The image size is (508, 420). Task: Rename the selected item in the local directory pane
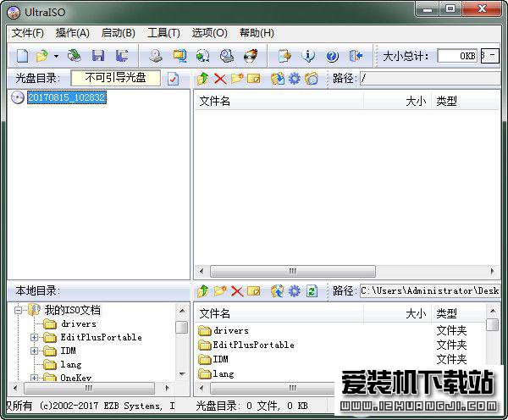(x=254, y=291)
